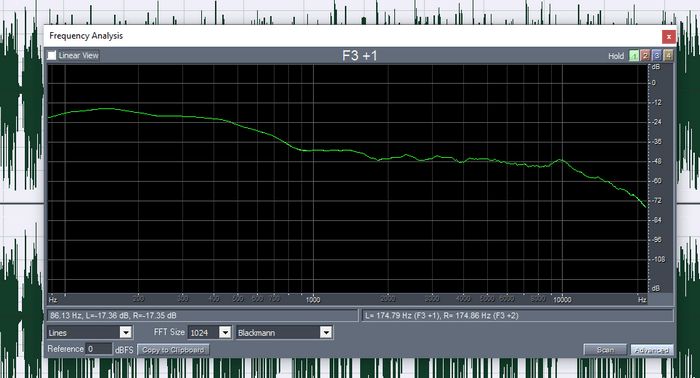Click the -72 dB scale label
This screenshot has height=378, width=700.
click(656, 200)
